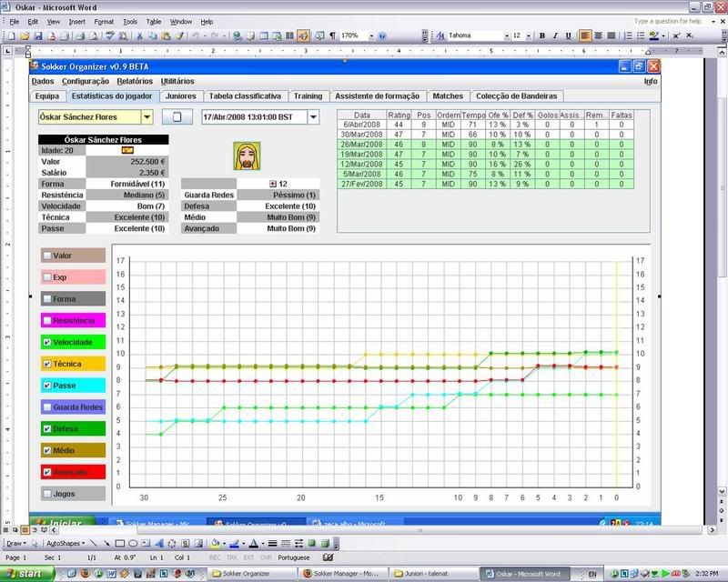Enable the Resistência series checkbox
728x582 pixels.
[x=47, y=320]
